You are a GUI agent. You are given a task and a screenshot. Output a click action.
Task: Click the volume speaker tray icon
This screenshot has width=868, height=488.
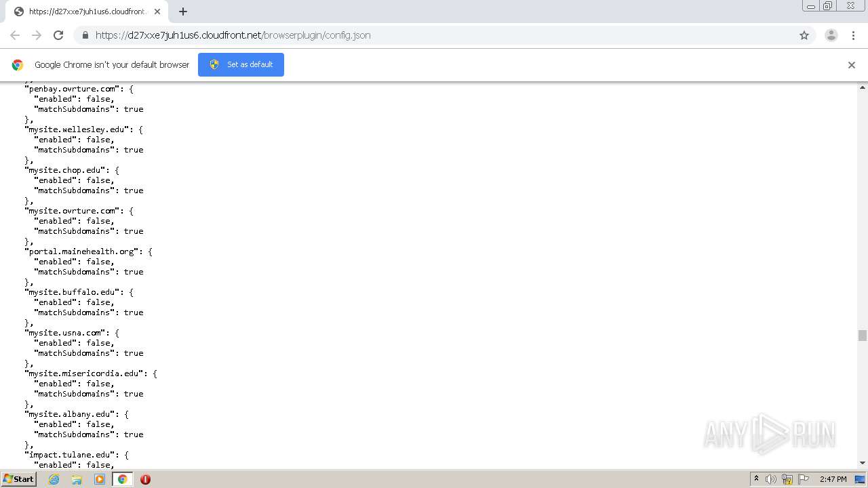[771, 479]
